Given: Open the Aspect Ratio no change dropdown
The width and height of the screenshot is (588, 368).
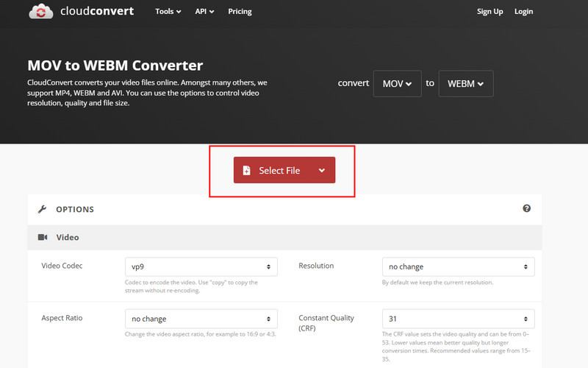Looking at the screenshot, I should coord(201,319).
